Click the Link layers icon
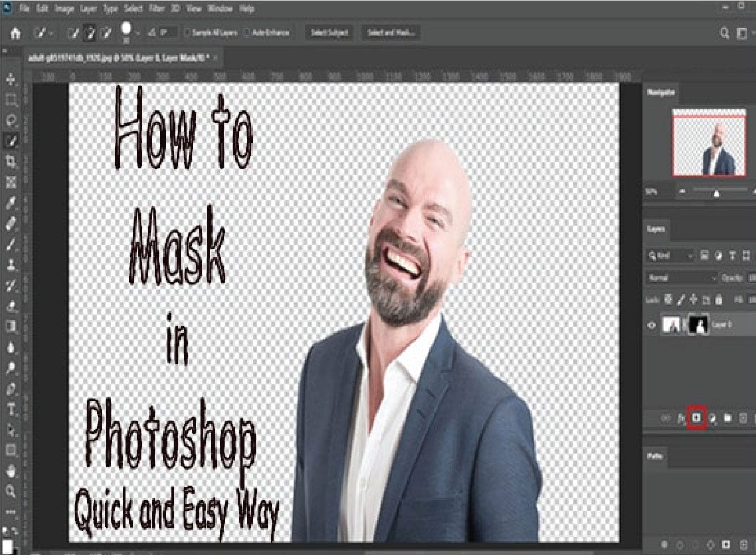 [x=665, y=419]
